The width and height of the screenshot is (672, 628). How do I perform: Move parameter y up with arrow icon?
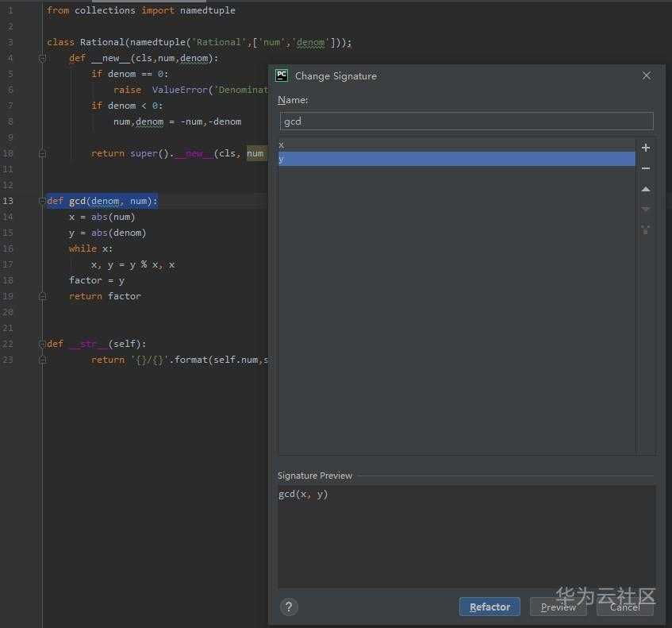(646, 190)
